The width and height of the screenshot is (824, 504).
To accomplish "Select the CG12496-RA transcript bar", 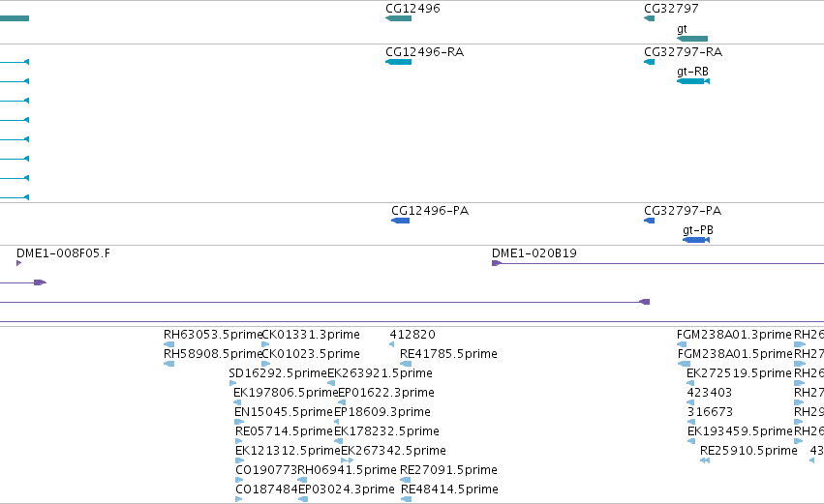I will (398, 62).
